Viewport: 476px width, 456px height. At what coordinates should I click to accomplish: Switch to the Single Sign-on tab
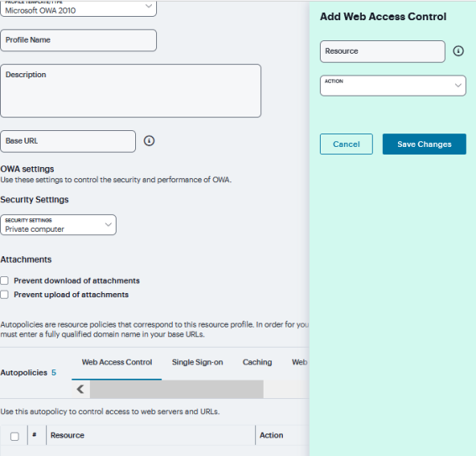[x=197, y=362]
